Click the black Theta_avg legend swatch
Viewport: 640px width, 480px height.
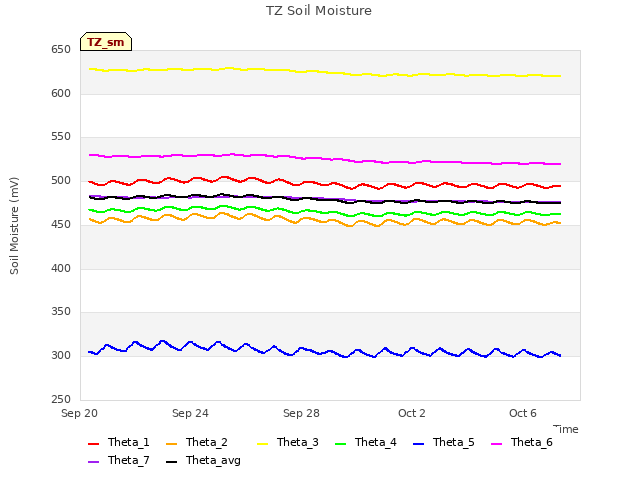pos(171,462)
